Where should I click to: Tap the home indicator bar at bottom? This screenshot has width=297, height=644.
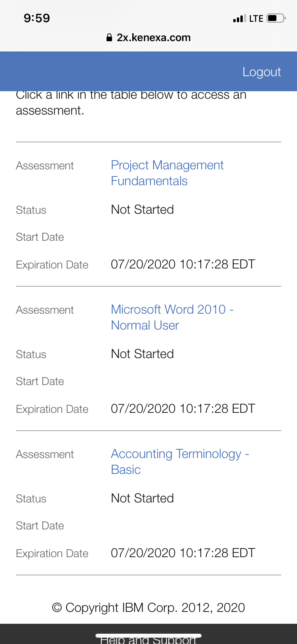(x=148, y=635)
